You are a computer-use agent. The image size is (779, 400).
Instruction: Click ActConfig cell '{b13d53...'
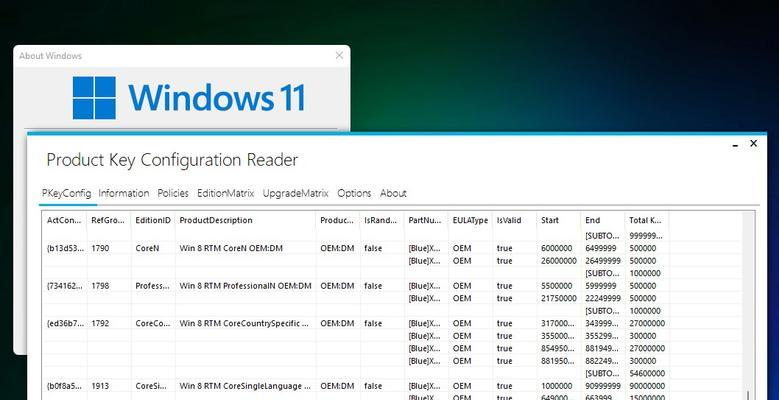click(x=66, y=248)
